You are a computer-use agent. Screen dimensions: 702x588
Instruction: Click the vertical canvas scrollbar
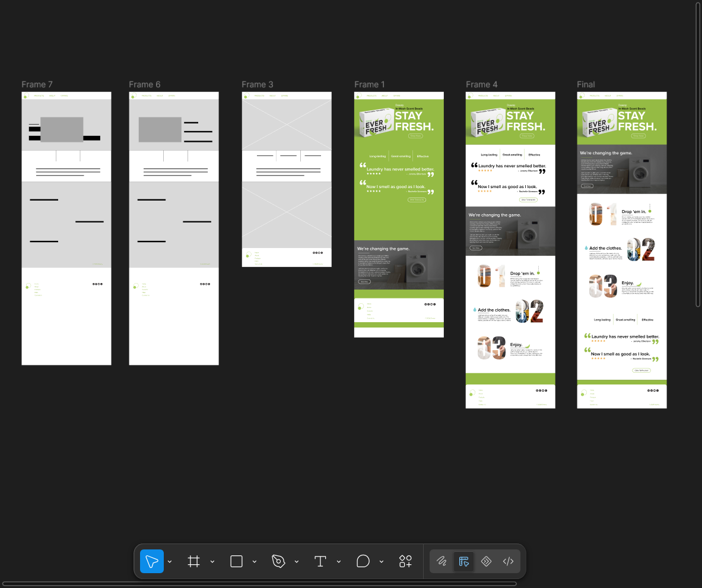coord(697,154)
